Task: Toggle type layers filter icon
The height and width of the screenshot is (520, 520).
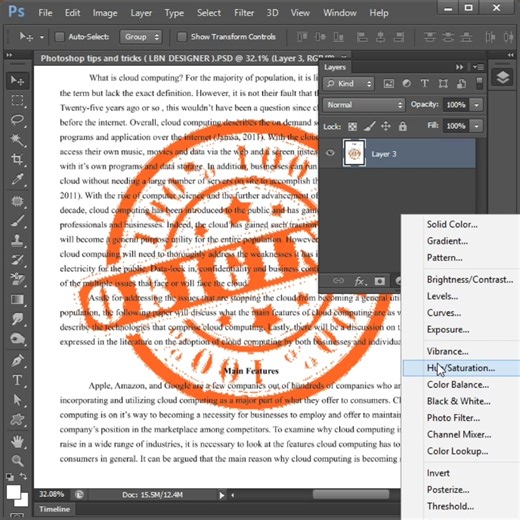Action: click(x=424, y=83)
